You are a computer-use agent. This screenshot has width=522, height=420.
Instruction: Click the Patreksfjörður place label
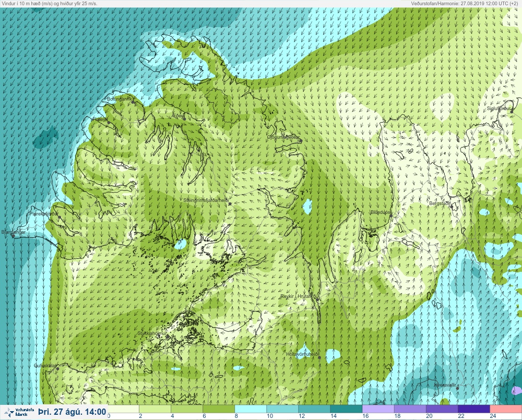pyautogui.click(x=44, y=214)
